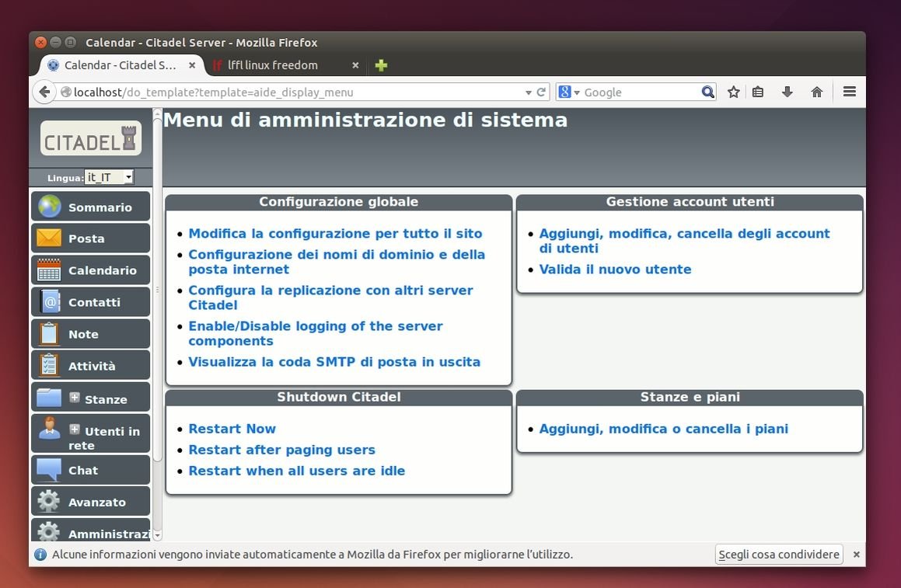Click the Restart Now link
The width and height of the screenshot is (901, 588).
click(232, 429)
